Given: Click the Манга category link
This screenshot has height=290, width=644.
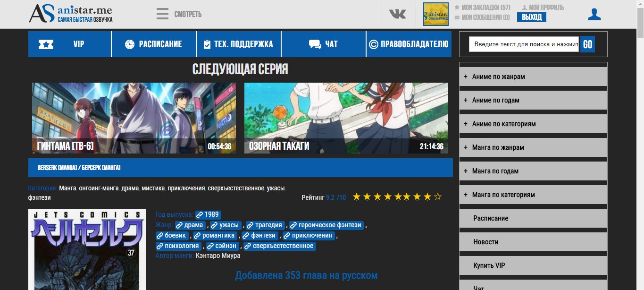Looking at the screenshot, I should 68,188.
